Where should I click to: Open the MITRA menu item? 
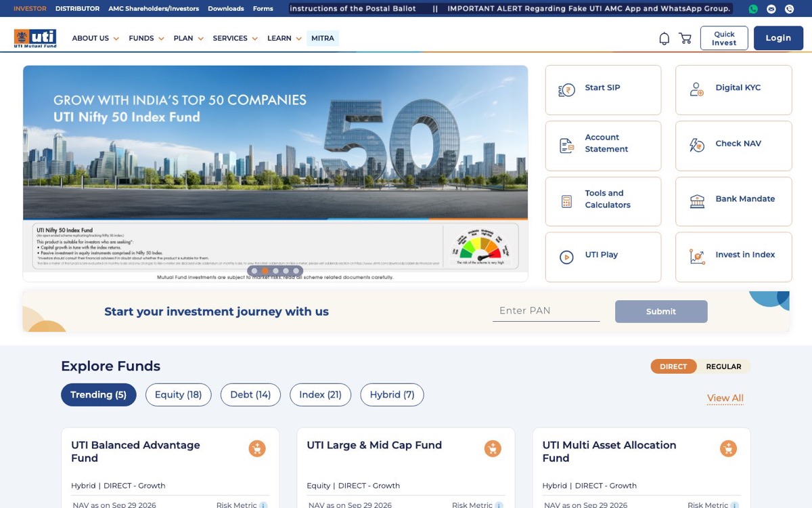click(x=323, y=39)
